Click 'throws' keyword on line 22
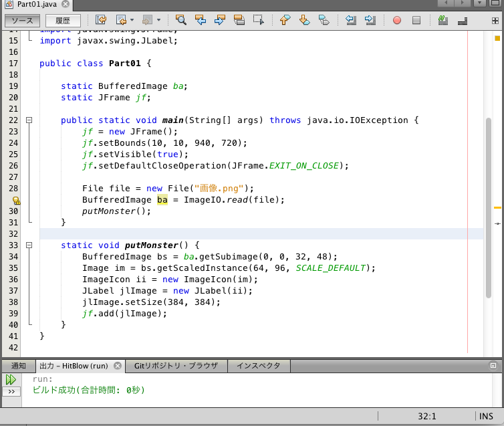504x426 pixels. pos(285,120)
